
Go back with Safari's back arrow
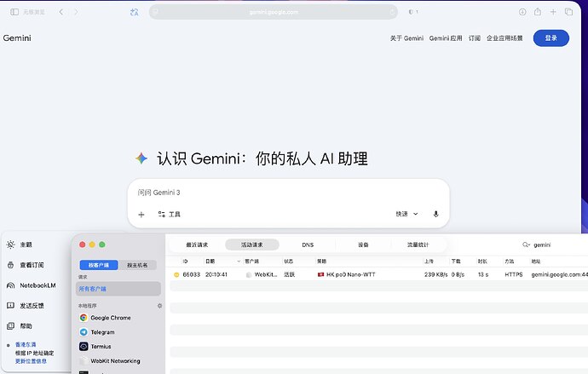tap(61, 12)
